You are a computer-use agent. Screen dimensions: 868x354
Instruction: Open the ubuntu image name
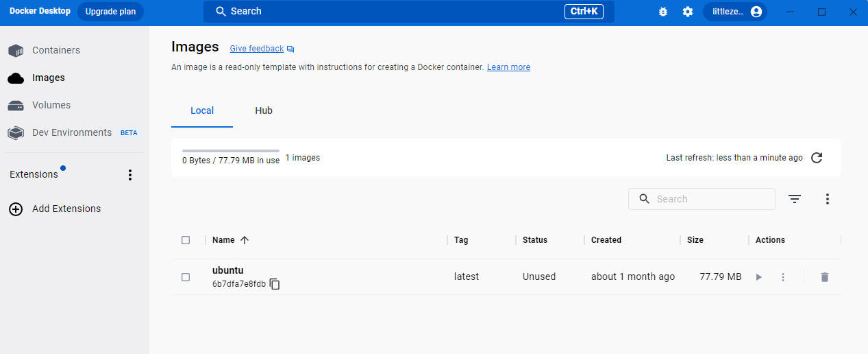click(227, 270)
